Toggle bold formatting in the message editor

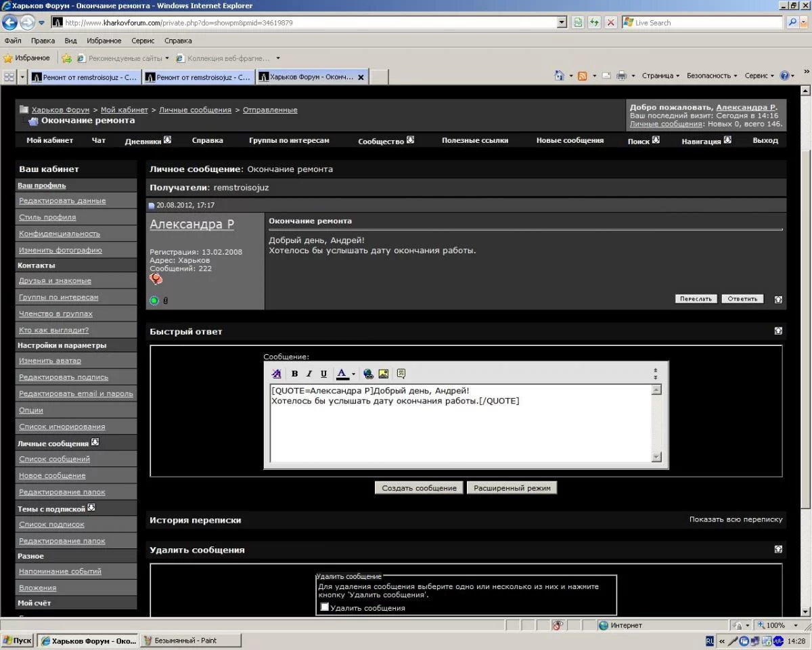click(x=294, y=374)
